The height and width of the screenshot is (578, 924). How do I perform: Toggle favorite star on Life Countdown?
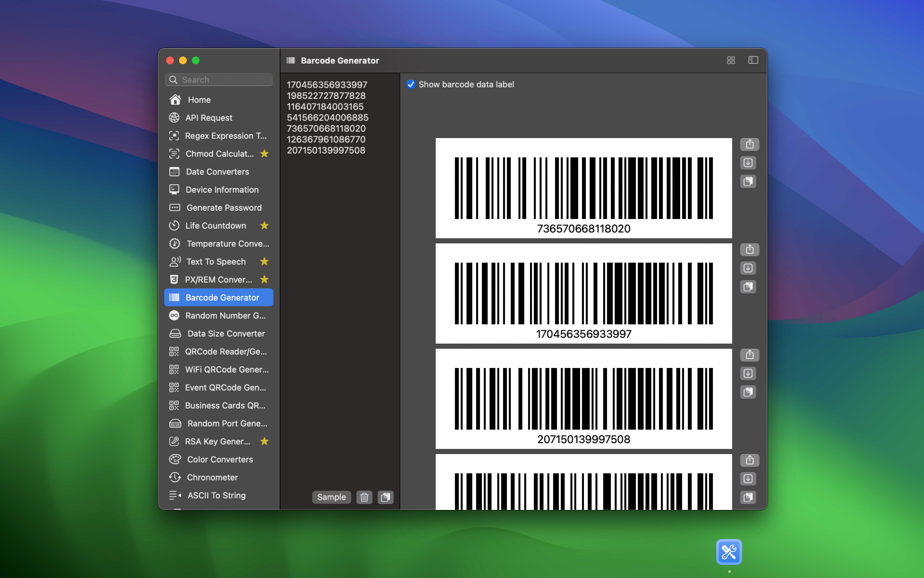point(264,225)
